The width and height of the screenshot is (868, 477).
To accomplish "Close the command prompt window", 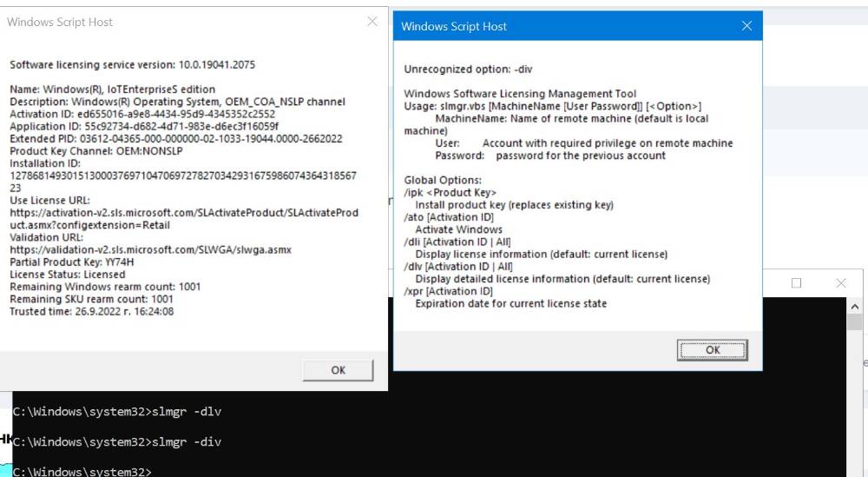I will pos(841,283).
